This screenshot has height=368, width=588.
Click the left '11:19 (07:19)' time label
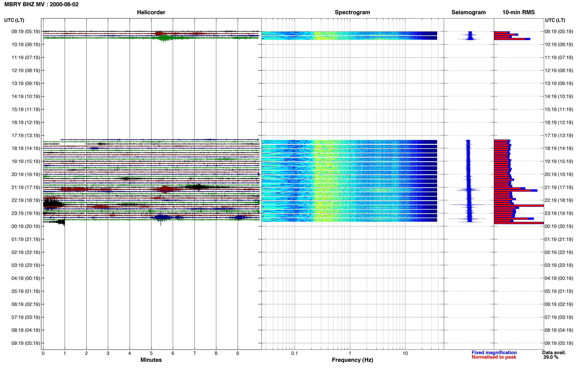click(x=26, y=57)
